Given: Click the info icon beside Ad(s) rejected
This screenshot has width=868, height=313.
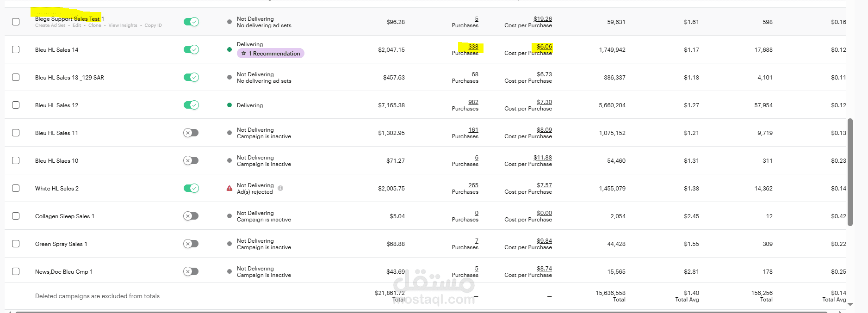Looking at the screenshot, I should click(280, 188).
